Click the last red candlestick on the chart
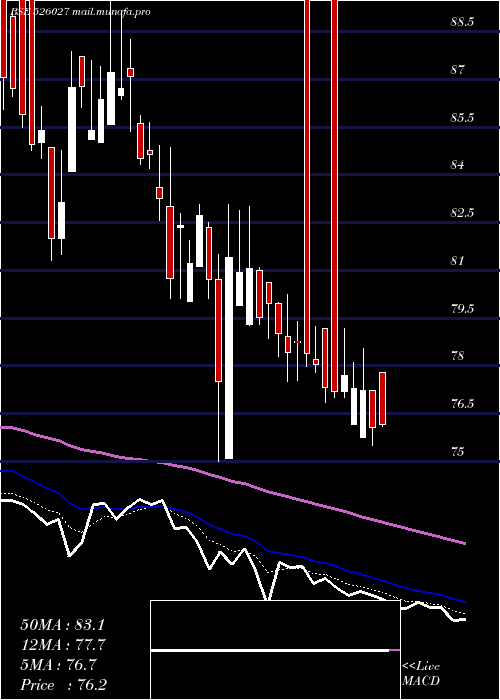 [383, 398]
